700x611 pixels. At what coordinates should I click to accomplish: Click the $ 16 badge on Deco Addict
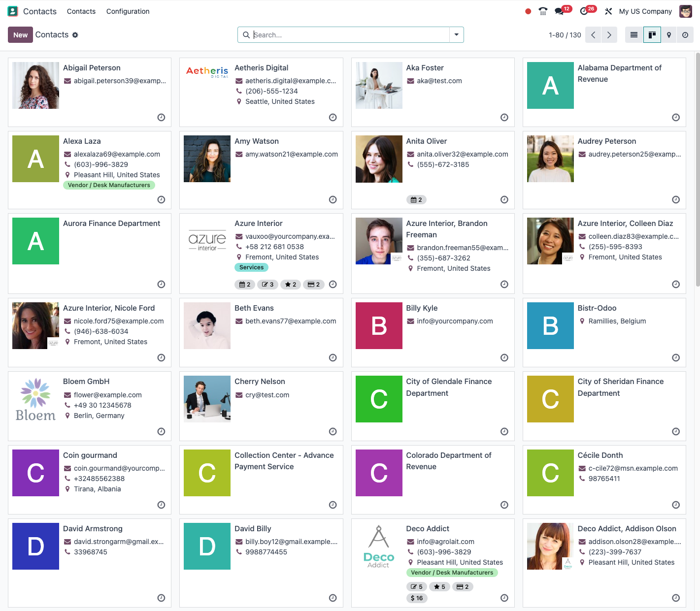click(417, 598)
